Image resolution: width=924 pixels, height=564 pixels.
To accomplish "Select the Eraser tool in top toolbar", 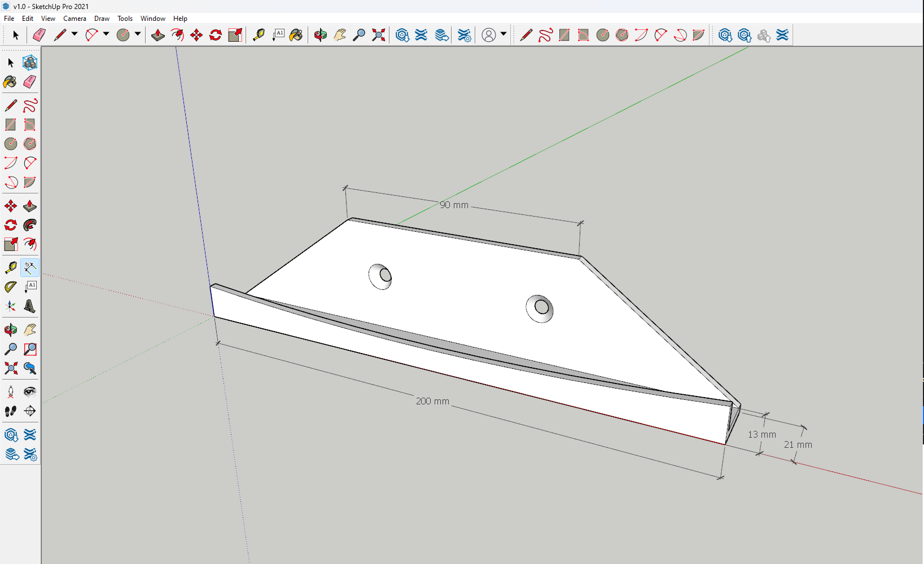I will click(38, 35).
